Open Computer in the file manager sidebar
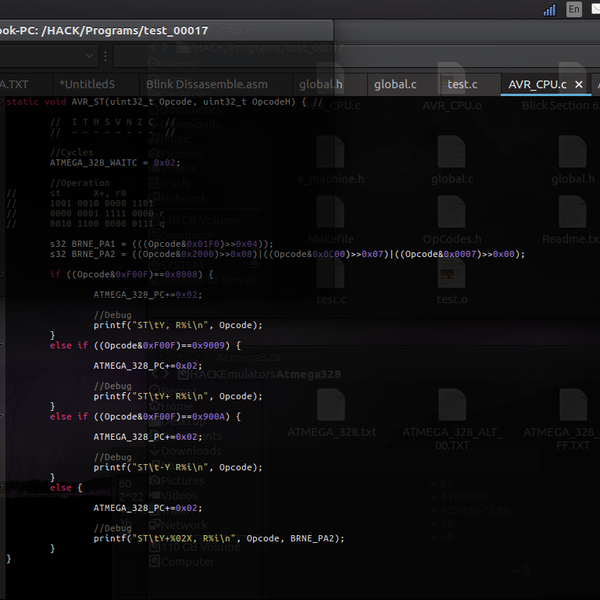Screen dimensions: 600x600 point(188,562)
